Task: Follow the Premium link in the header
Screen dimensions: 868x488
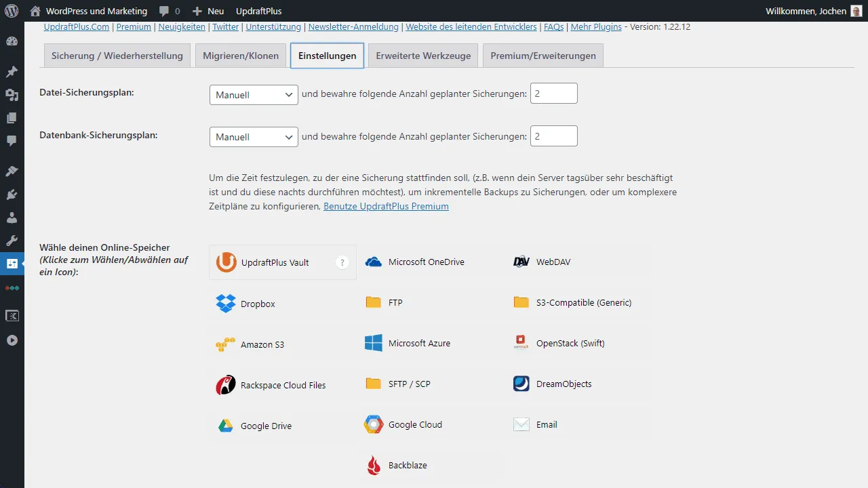Action: click(x=134, y=27)
